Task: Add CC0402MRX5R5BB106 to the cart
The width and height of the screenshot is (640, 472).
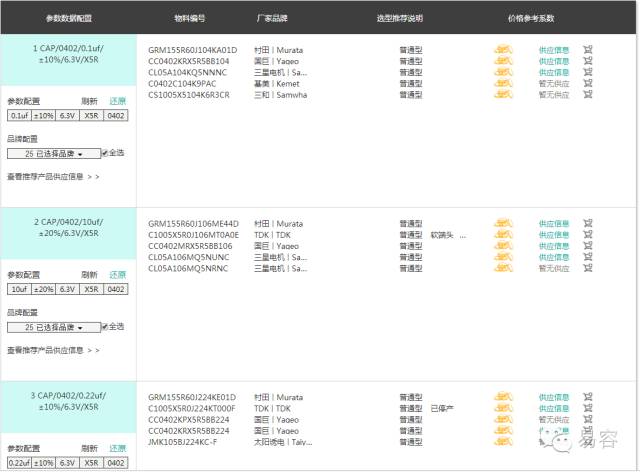Action: tap(587, 246)
